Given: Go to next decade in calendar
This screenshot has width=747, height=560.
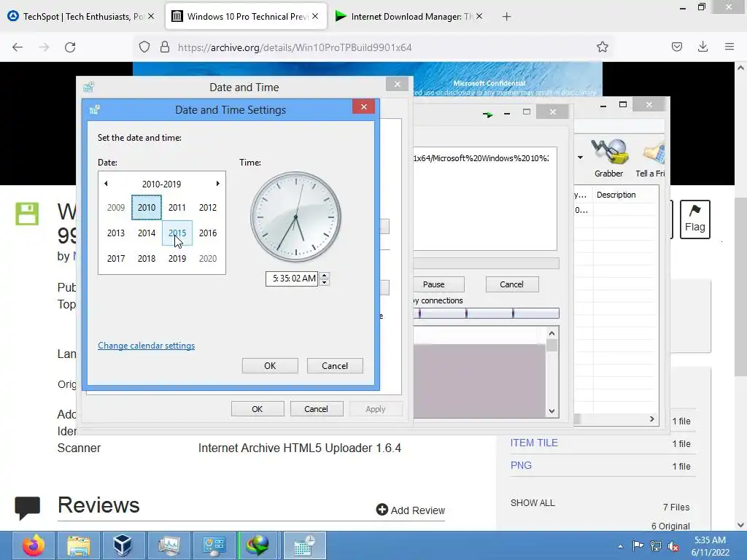Looking at the screenshot, I should coord(217,183).
